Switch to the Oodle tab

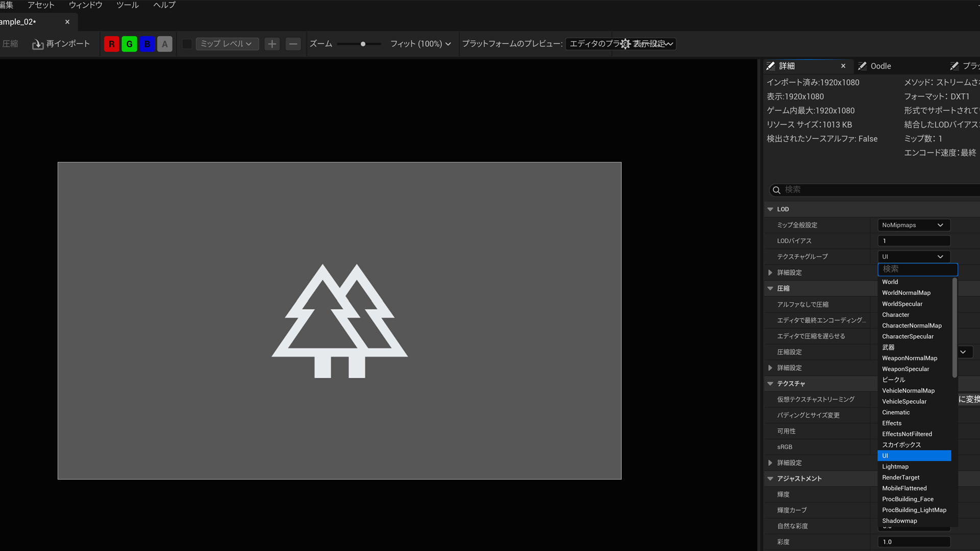click(880, 66)
